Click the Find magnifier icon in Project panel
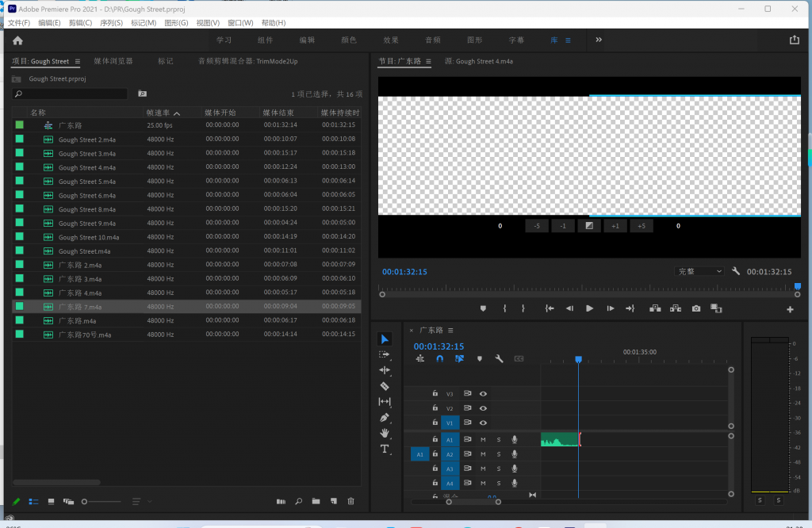Viewport: 812px width, 528px height. [299, 501]
